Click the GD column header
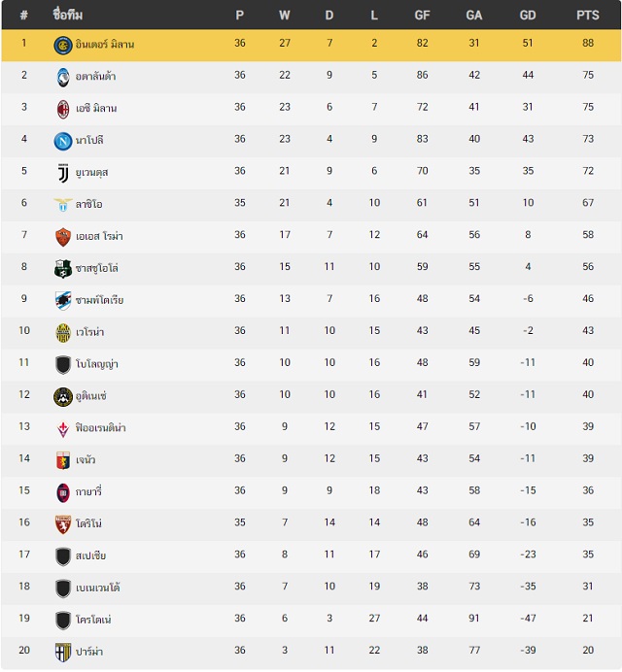The height and width of the screenshot is (672, 622). coord(528,15)
